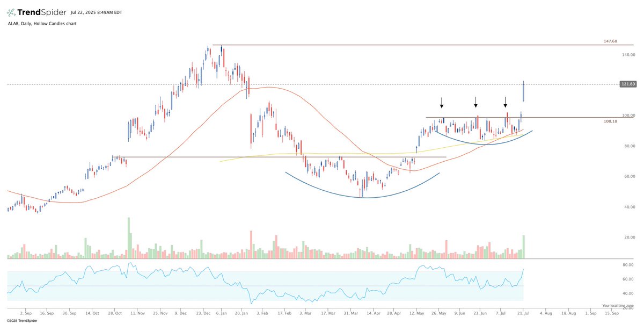
Task: Click the '11. Nov' date label
Action: 138,312
